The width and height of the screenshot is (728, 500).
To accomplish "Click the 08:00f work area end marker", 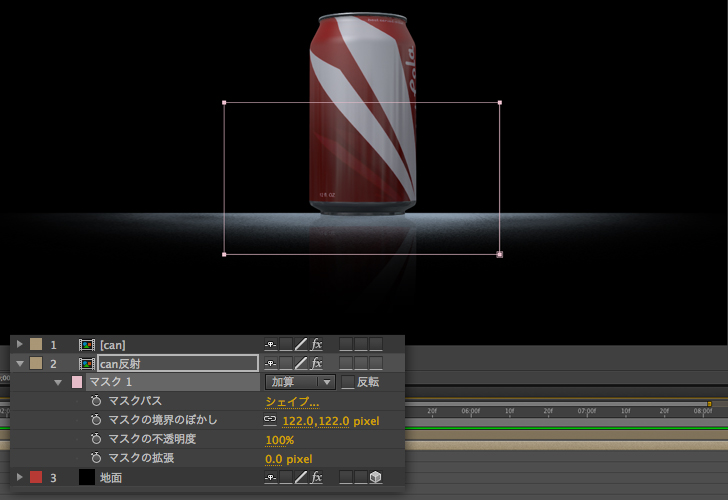I will [709, 404].
